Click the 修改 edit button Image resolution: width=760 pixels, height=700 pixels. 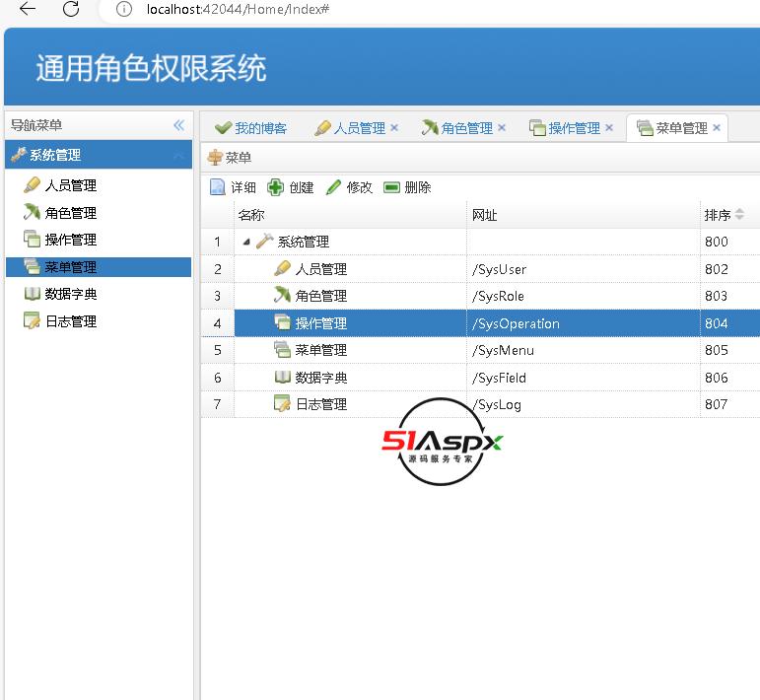click(x=349, y=187)
